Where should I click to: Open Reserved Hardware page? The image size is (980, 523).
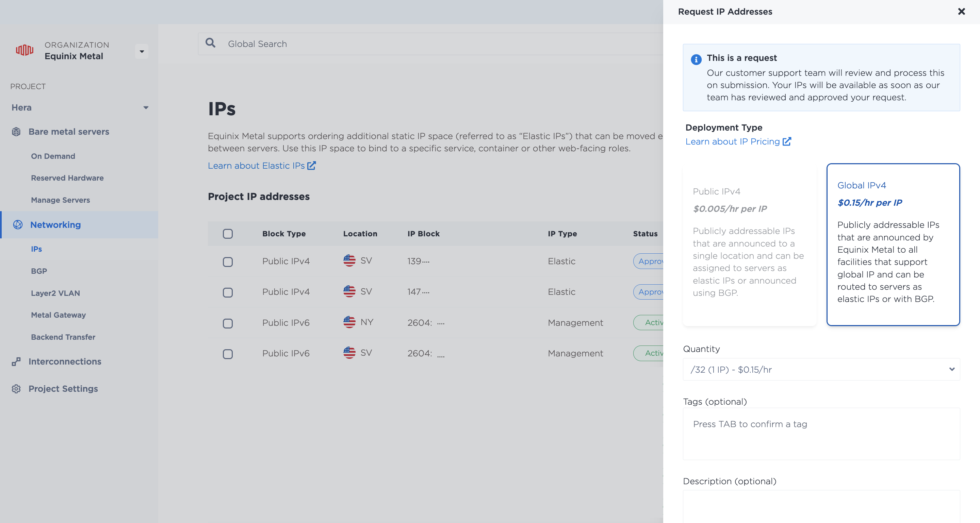(x=67, y=178)
